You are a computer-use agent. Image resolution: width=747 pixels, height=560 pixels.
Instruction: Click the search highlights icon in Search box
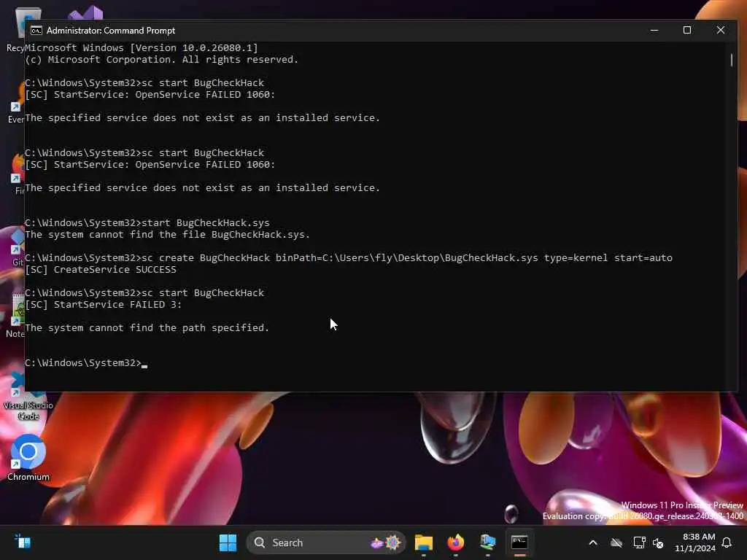[386, 542]
